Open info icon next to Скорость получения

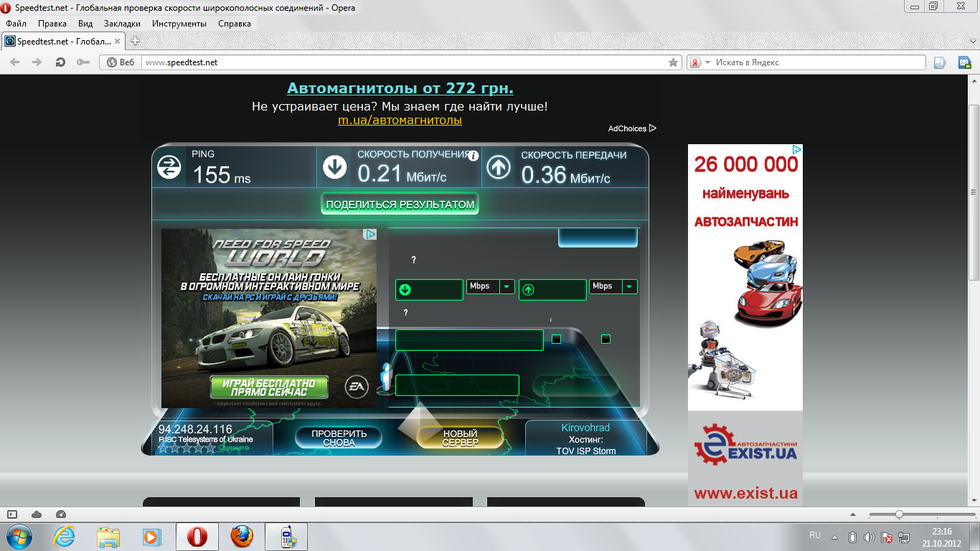(x=473, y=155)
